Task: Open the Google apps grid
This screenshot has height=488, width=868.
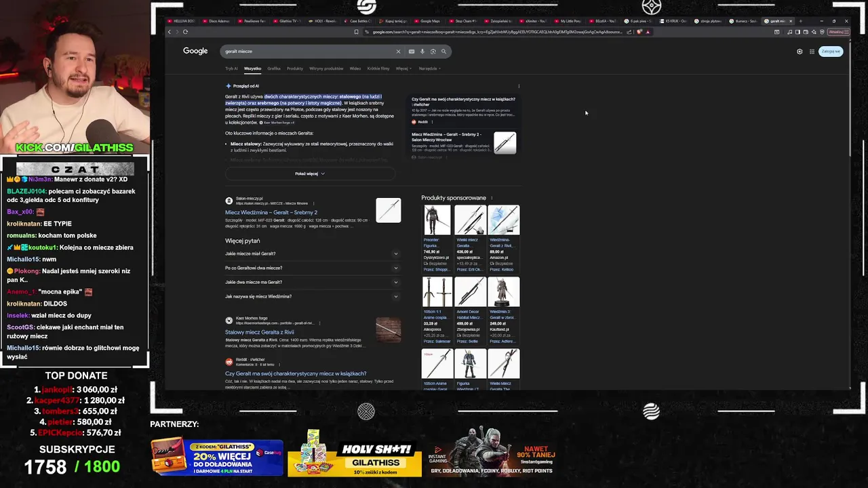Action: [812, 52]
